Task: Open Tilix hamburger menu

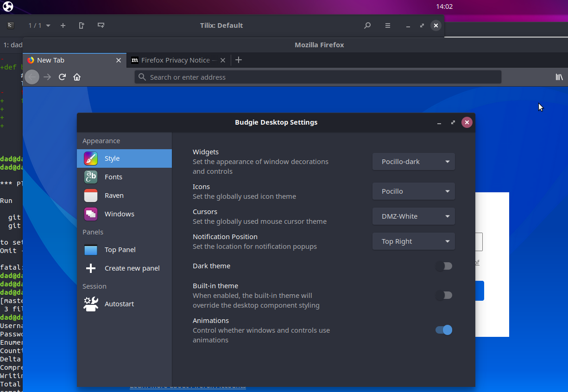Action: click(388, 25)
